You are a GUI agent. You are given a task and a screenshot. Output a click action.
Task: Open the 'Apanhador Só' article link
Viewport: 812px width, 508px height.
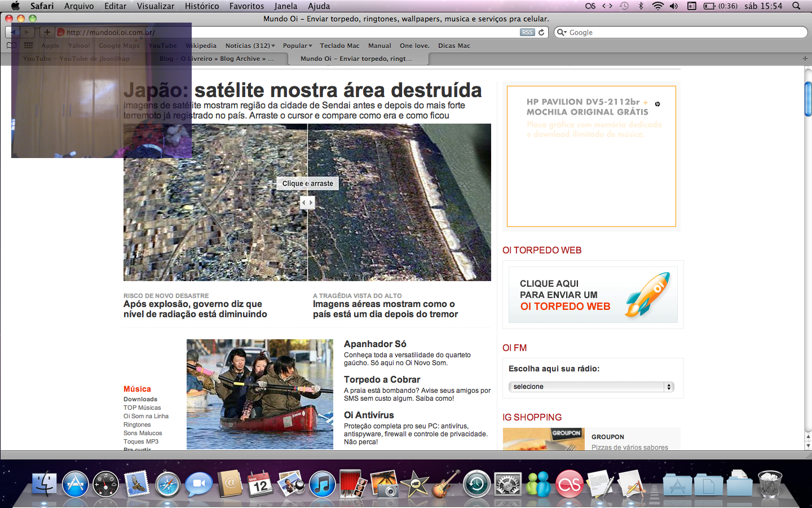pyautogui.click(x=375, y=344)
